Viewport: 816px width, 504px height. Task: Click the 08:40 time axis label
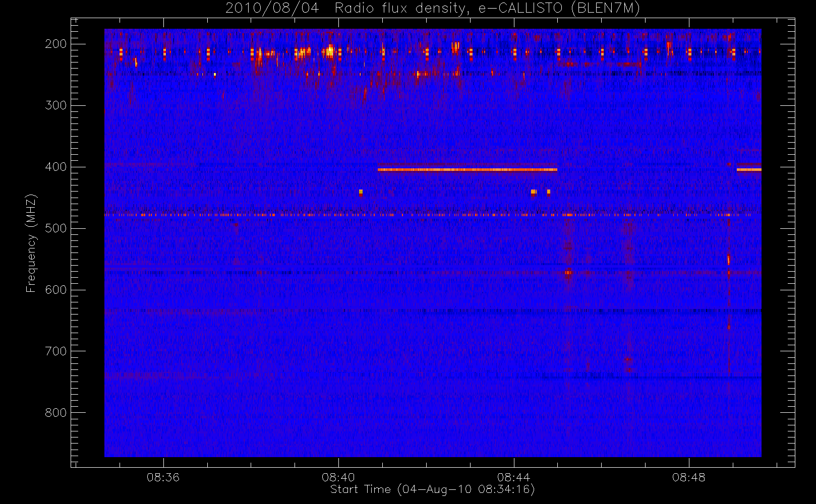(x=338, y=477)
